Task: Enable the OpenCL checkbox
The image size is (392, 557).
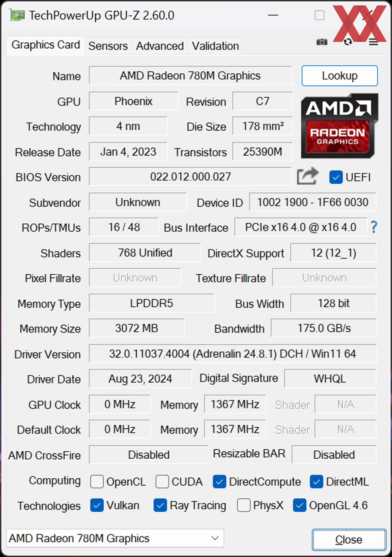Action: click(x=97, y=481)
